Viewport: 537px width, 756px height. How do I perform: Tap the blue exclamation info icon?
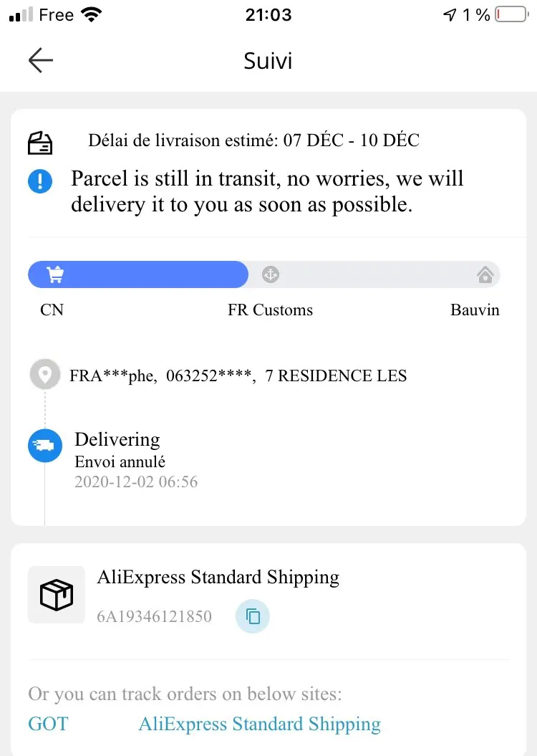[x=40, y=181]
